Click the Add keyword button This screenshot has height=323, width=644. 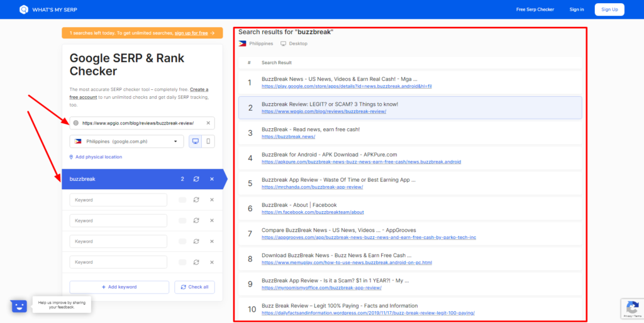[119, 287]
